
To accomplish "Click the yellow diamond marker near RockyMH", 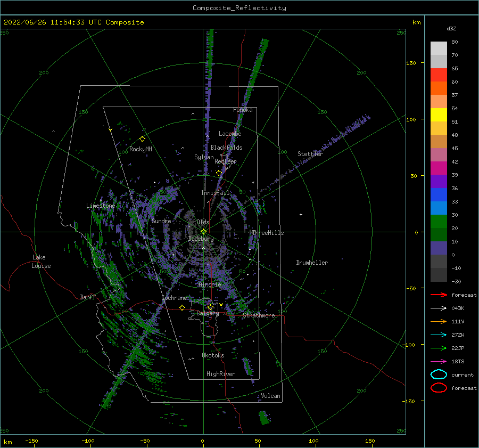I will click(x=142, y=139).
